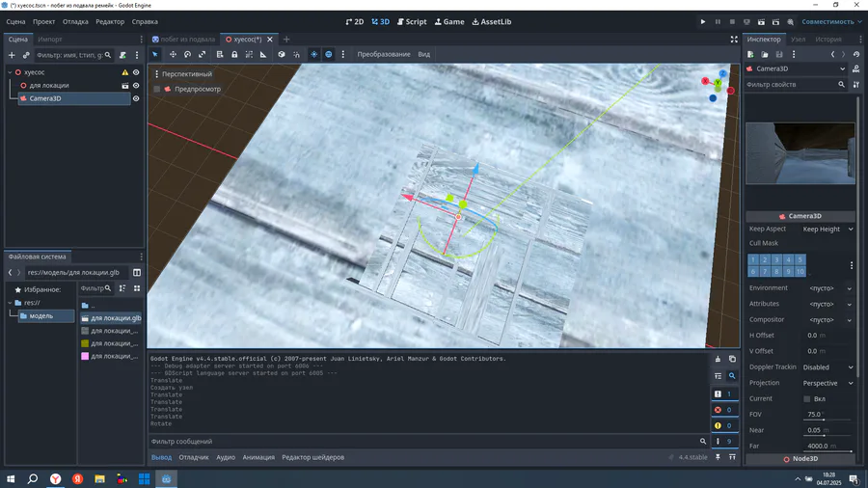Image resolution: width=868 pixels, height=488 pixels.
Task: Toggle visibility of для локации node
Action: click(x=136, y=86)
